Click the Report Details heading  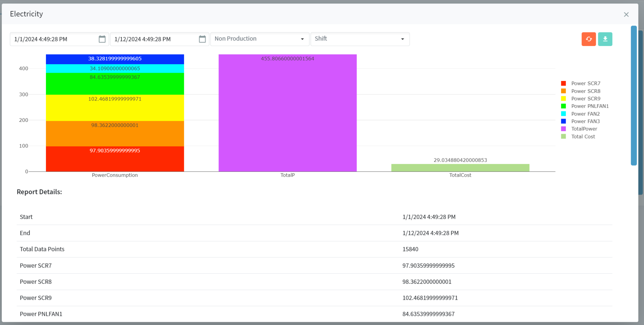click(x=39, y=192)
